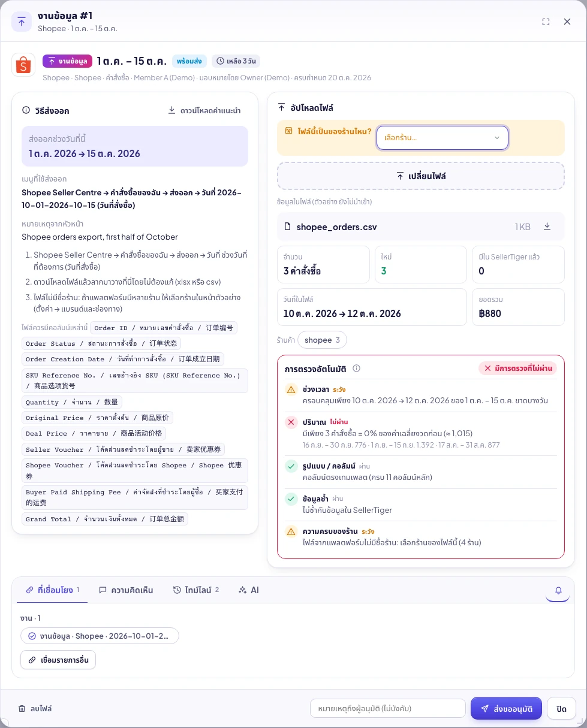The width and height of the screenshot is (587, 728).
Task: Click the Quantity column name chip
Action: pos(72,402)
